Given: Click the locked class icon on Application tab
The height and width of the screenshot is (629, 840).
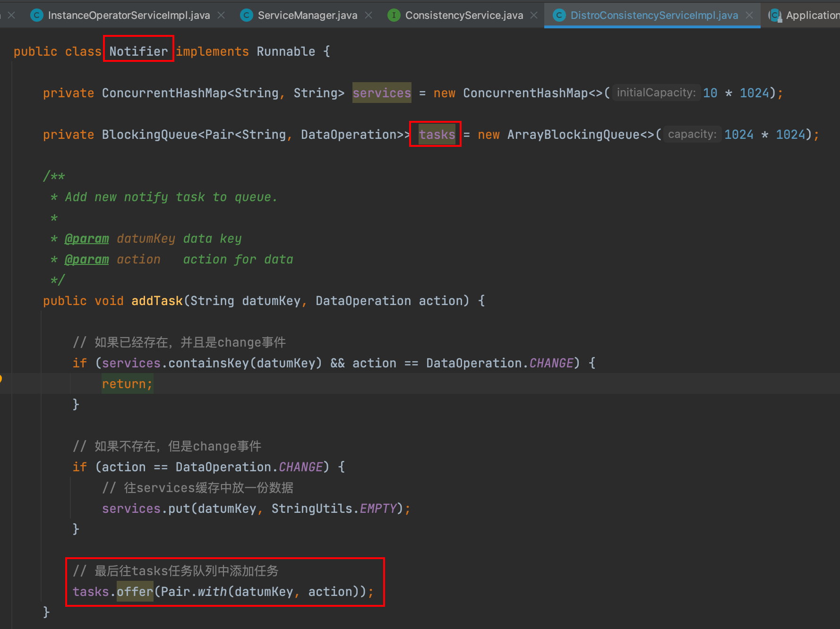Looking at the screenshot, I should point(775,16).
